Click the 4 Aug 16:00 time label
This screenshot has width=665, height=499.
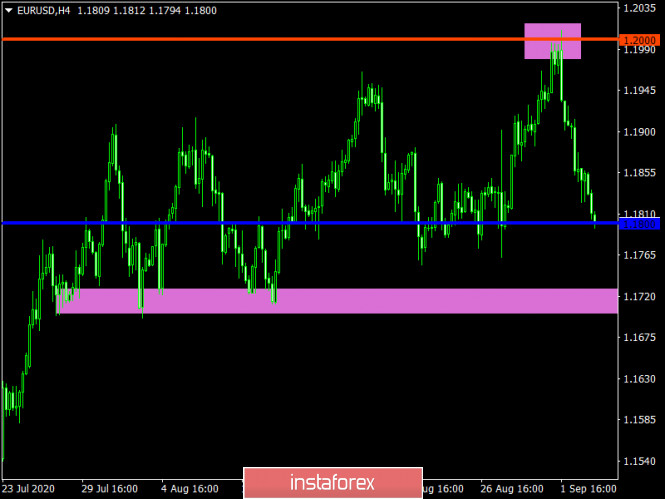point(190,490)
